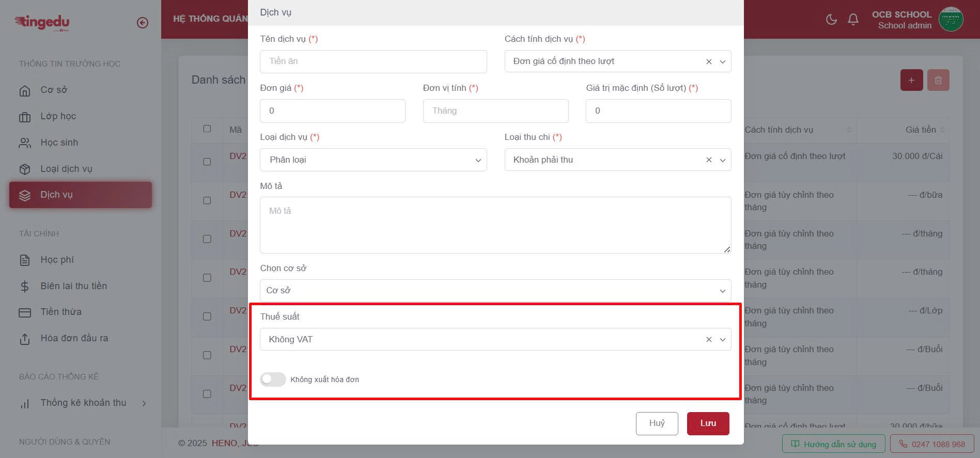Open the Cách tính dịch vụ dropdown

tap(610, 61)
